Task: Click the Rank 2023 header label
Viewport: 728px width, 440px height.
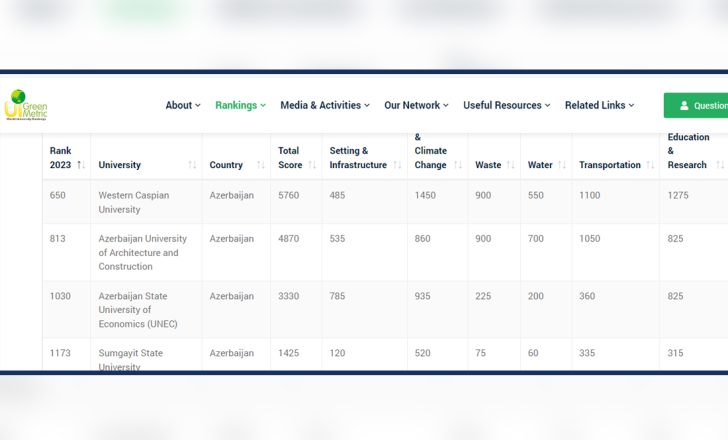Action: coord(60,158)
